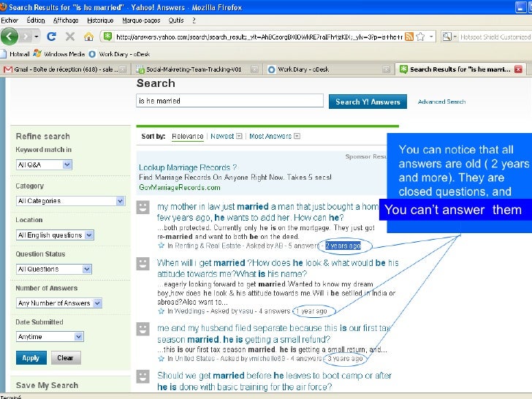Go back with the green back arrow

pos(9,36)
